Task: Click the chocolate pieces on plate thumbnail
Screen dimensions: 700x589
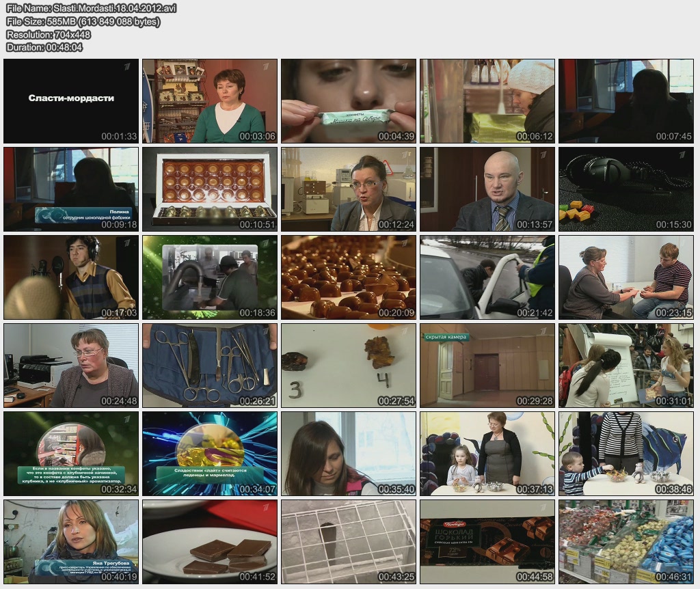Action: [210, 542]
